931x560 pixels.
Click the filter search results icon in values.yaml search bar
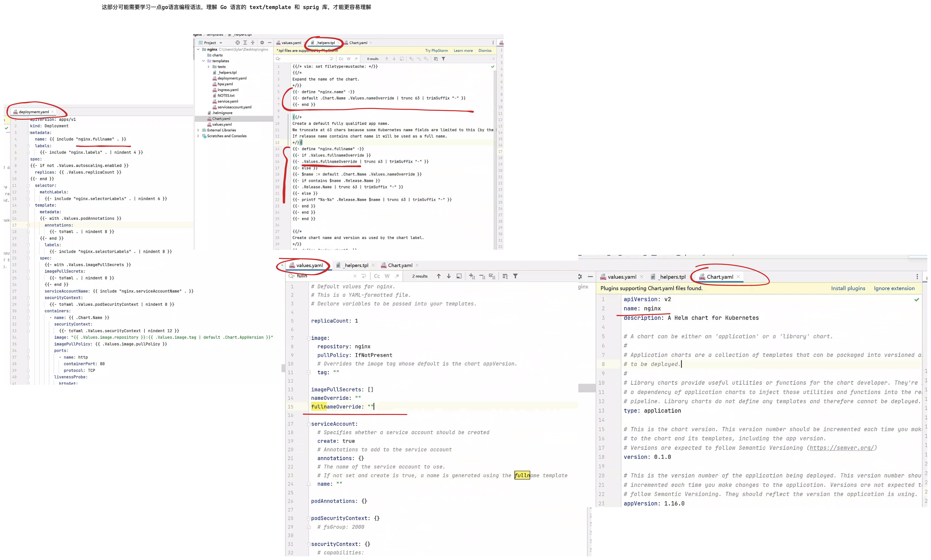[515, 276]
